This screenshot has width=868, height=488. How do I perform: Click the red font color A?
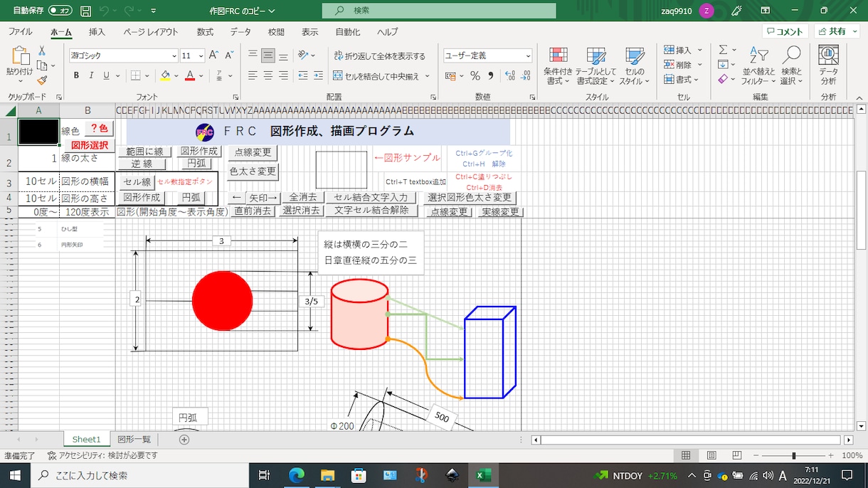(190, 75)
